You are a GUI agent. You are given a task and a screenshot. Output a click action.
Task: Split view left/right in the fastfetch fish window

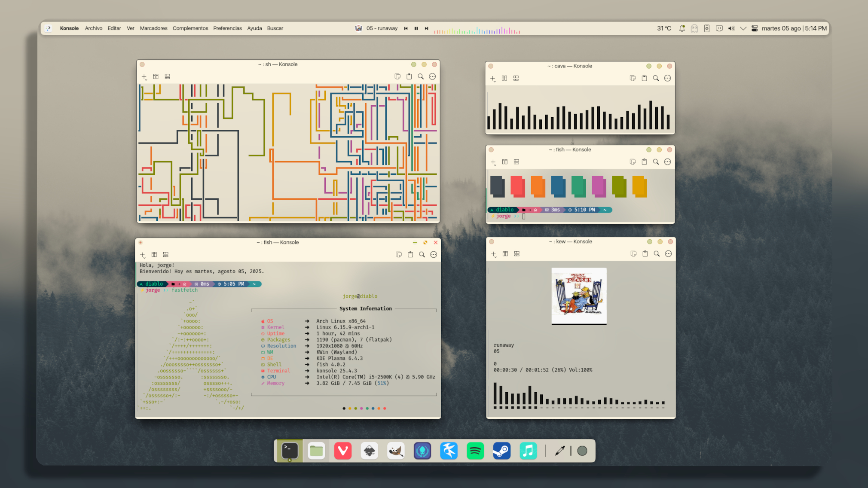tap(154, 255)
